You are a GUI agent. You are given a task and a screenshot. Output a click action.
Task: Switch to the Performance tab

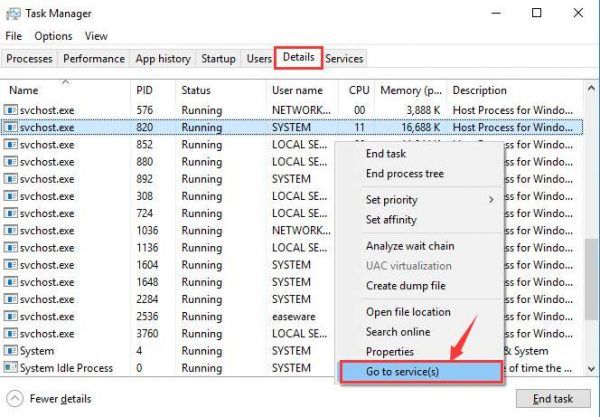(95, 59)
